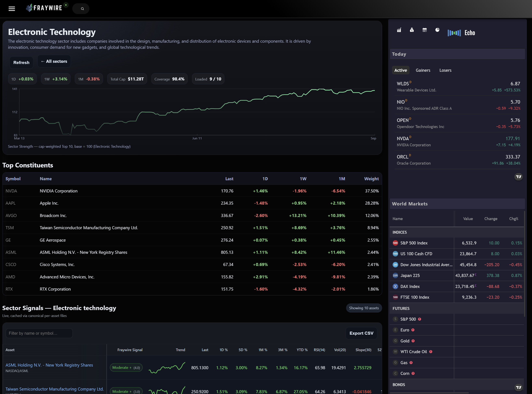Viewport: 532px width, 394px height.
Task: Open the ASML Holding N.V. asset link
Action: click(x=49, y=365)
